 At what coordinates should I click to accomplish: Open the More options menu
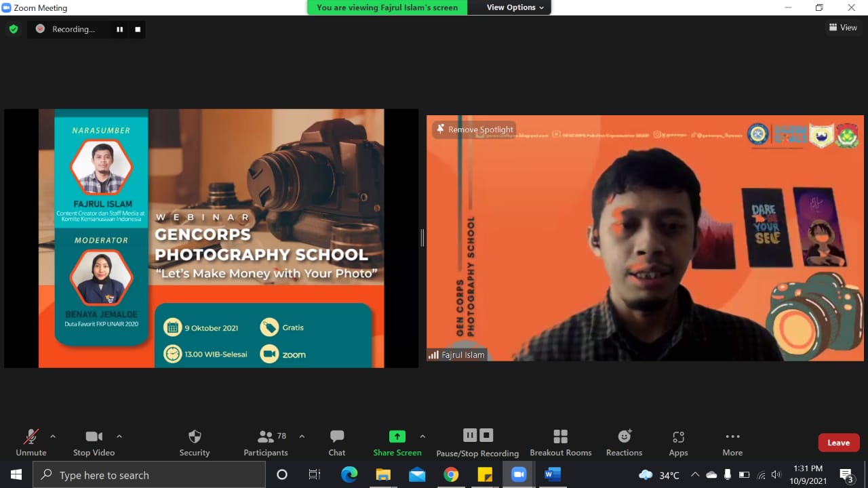click(732, 442)
